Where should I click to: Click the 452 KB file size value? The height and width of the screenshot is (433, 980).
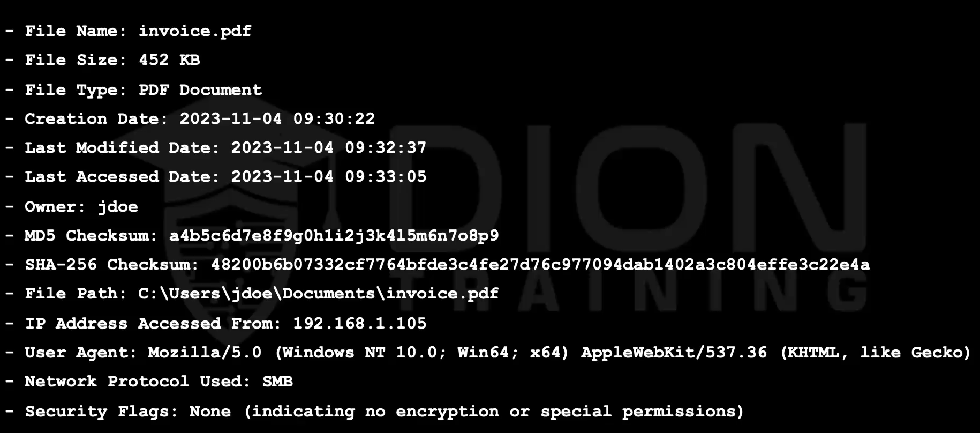pos(169,60)
